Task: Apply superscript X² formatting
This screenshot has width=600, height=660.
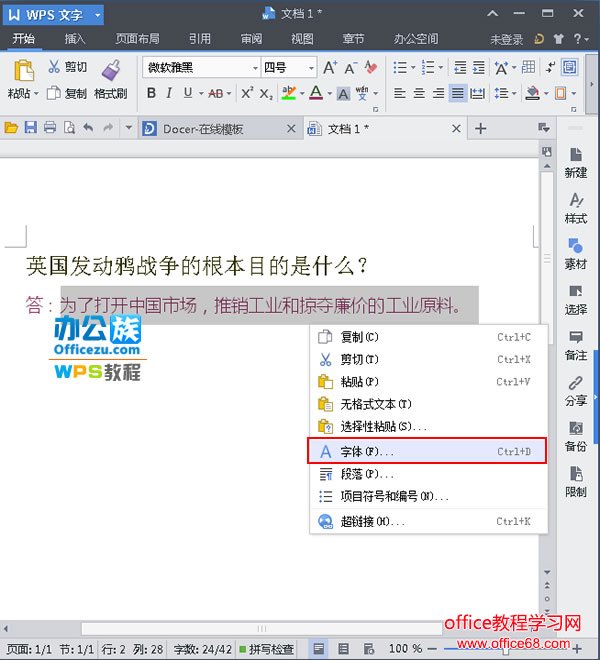Action: 247,93
